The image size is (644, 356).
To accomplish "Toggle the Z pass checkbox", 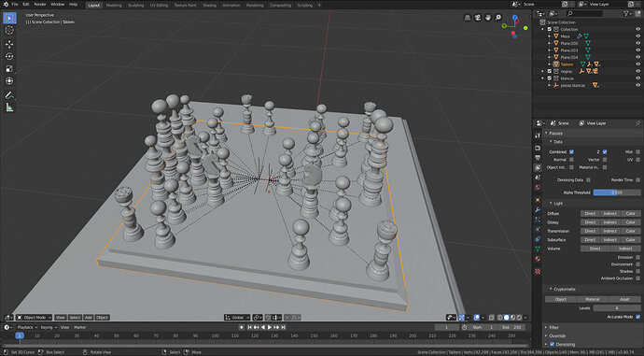I will point(605,152).
